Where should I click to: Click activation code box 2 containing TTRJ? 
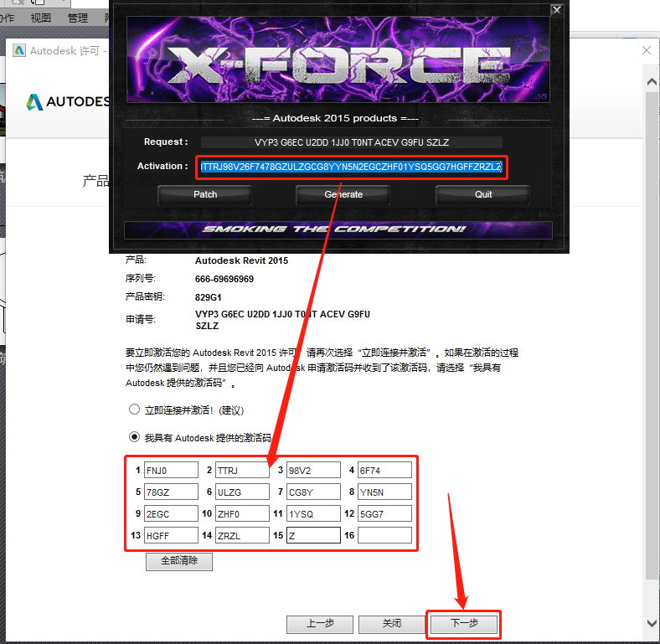pyautogui.click(x=242, y=470)
